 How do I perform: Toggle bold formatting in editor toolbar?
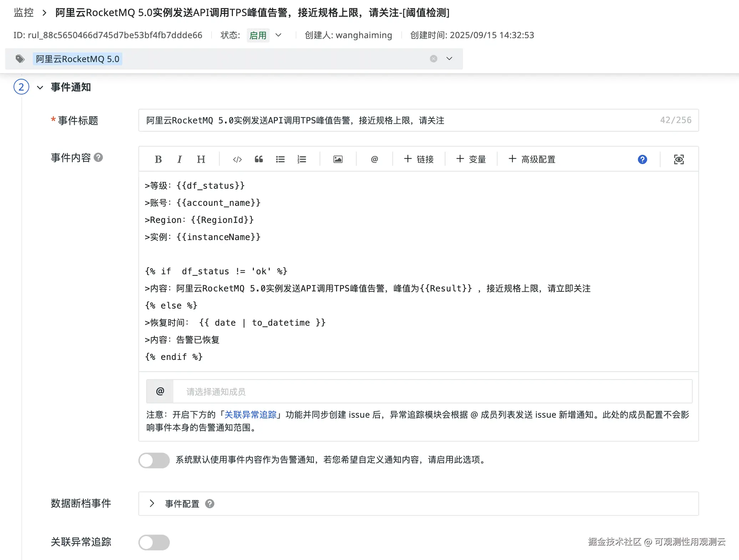pos(158,159)
